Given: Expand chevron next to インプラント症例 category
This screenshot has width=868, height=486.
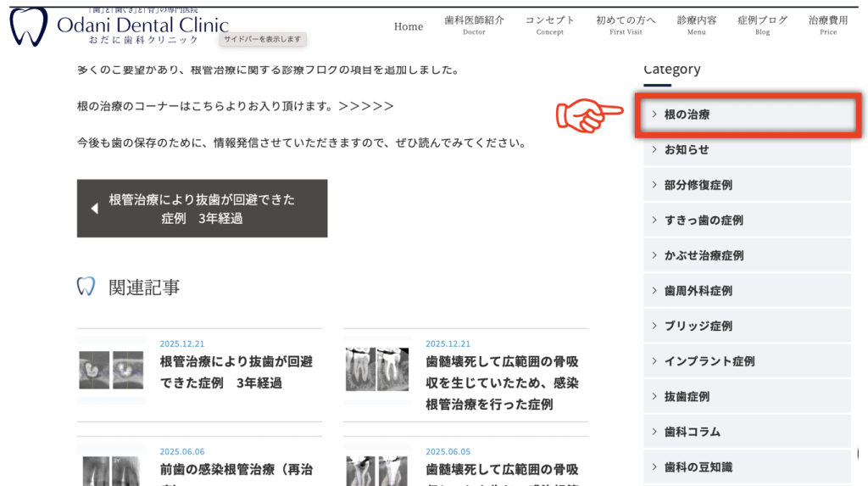Looking at the screenshot, I should [x=654, y=360].
